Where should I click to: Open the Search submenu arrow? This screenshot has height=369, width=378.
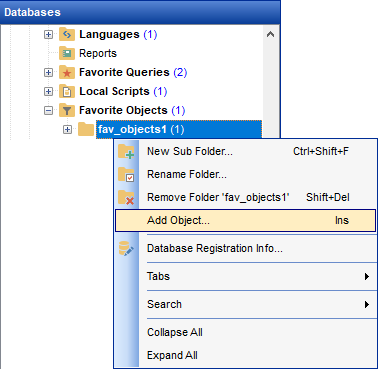tap(367, 304)
